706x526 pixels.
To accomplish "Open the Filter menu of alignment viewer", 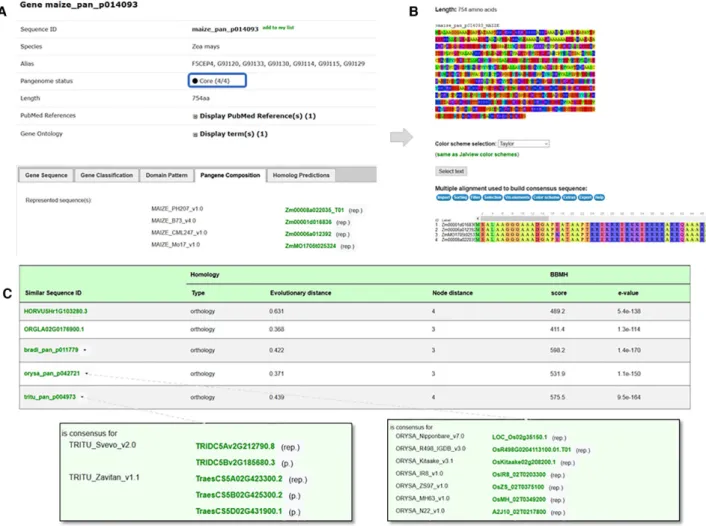I will pos(475,197).
